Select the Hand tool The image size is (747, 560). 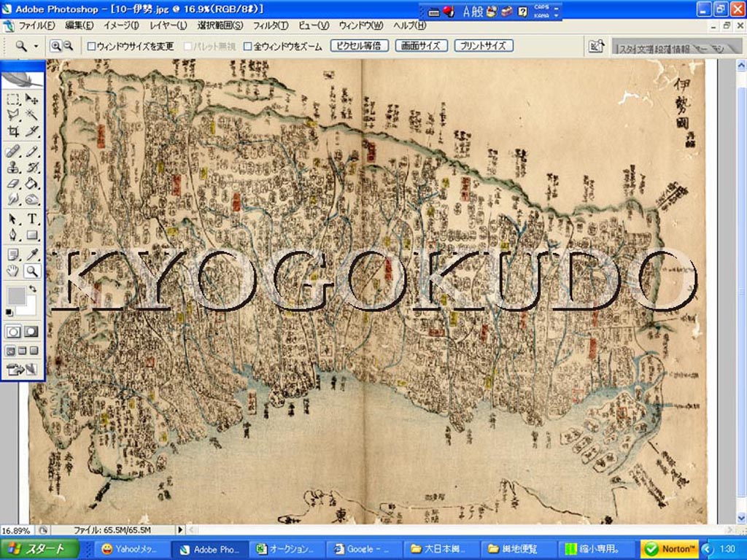coord(13,271)
